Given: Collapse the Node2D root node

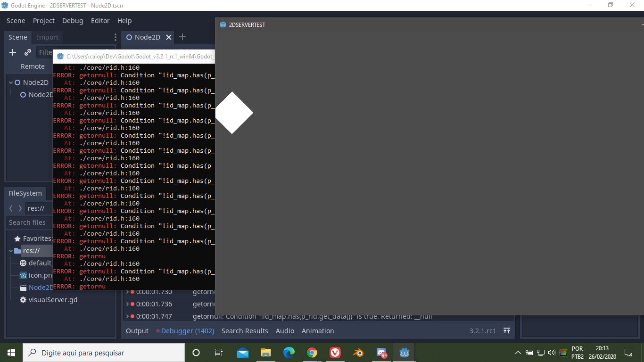Looking at the screenshot, I should point(10,82).
